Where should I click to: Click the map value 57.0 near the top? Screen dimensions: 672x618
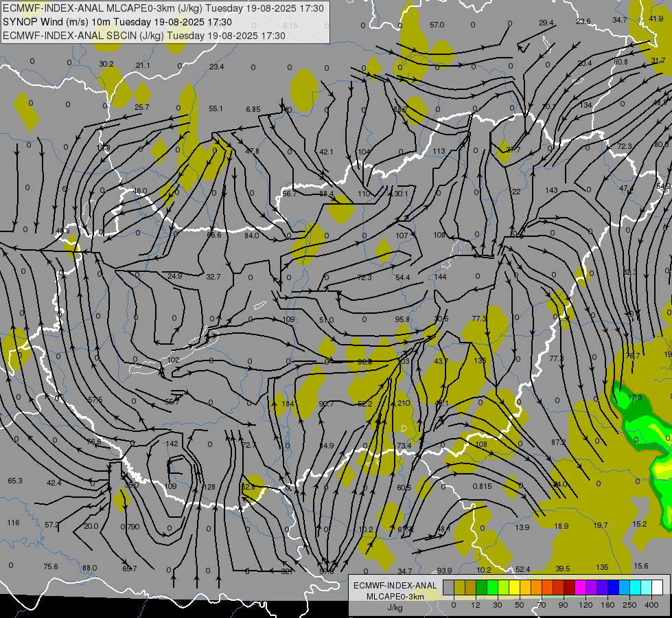click(x=437, y=25)
